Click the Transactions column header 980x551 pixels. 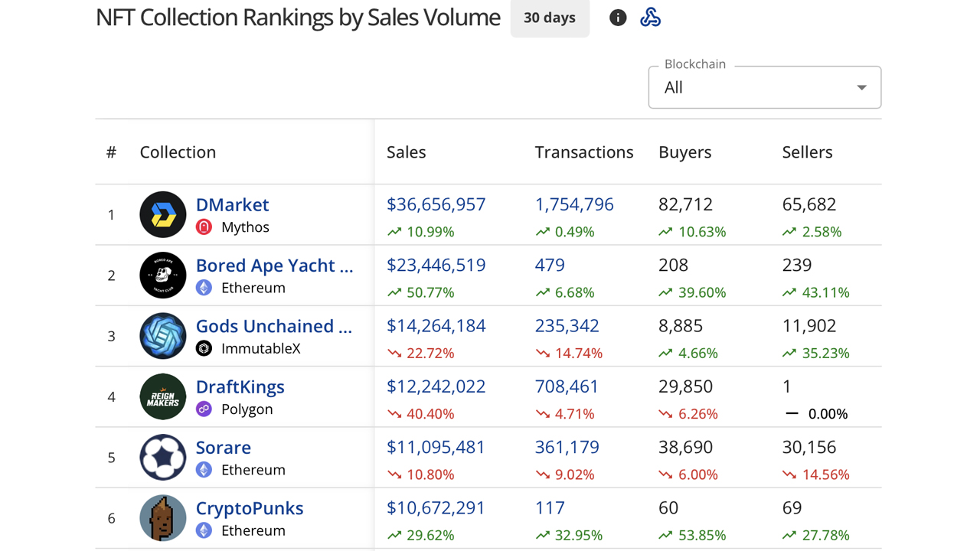pyautogui.click(x=583, y=152)
